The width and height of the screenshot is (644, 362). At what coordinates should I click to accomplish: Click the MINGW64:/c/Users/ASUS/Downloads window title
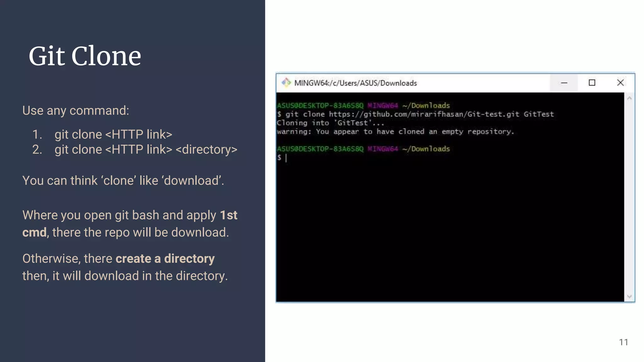356,83
